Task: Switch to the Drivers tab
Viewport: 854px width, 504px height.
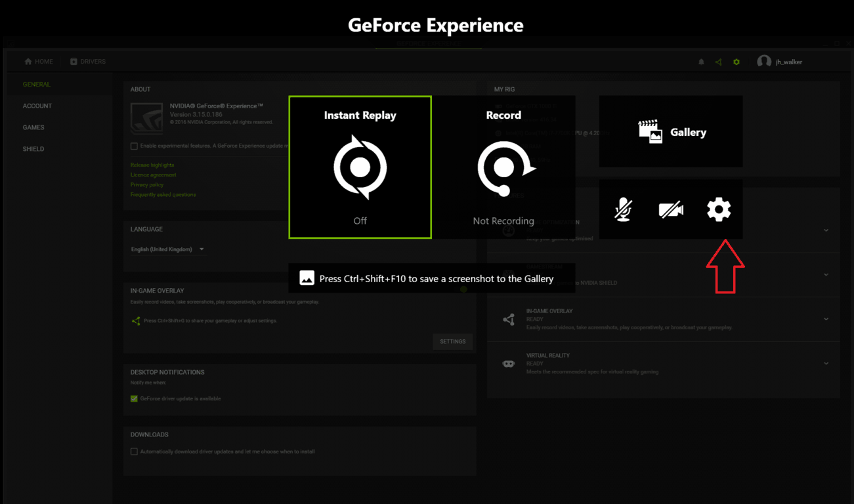Action: pyautogui.click(x=88, y=62)
